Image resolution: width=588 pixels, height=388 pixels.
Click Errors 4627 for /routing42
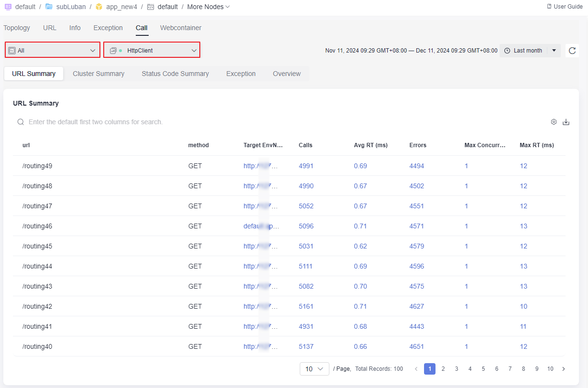coord(417,306)
